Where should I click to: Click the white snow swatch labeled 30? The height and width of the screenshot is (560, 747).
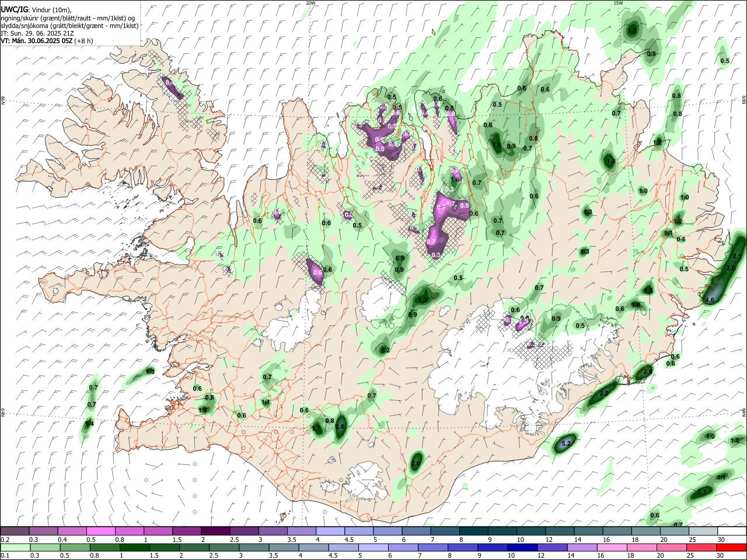[732, 531]
